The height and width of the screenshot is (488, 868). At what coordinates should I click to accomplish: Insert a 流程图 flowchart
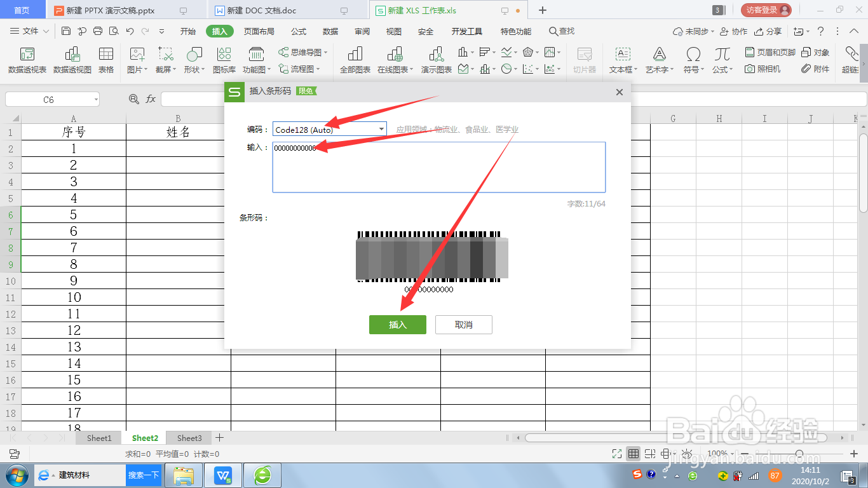[299, 69]
